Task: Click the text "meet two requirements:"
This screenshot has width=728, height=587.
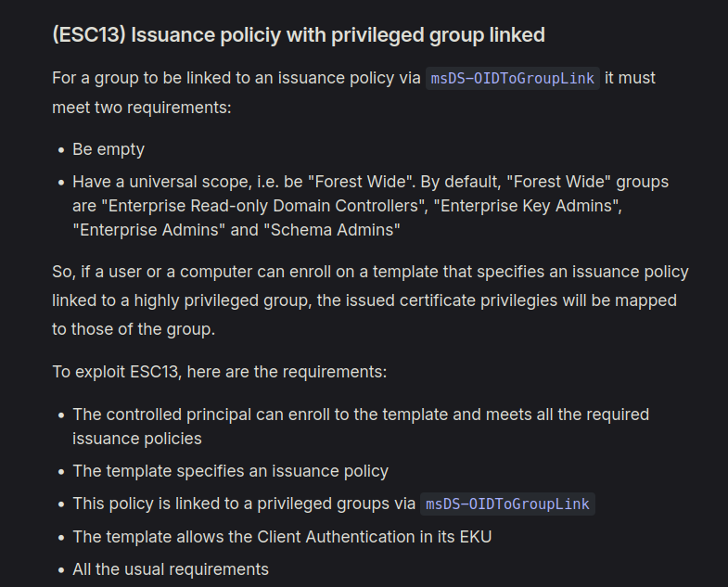Action: [142, 108]
